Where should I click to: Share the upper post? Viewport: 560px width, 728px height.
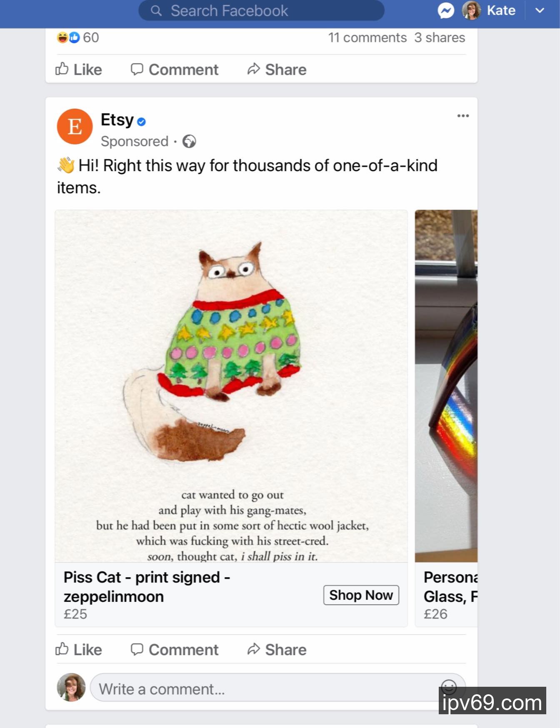277,69
